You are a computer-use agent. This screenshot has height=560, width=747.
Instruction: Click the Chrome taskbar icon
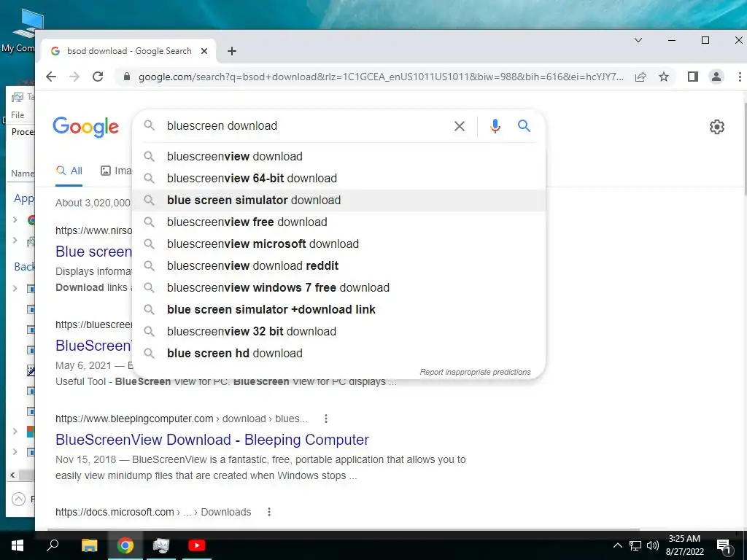coord(125,545)
